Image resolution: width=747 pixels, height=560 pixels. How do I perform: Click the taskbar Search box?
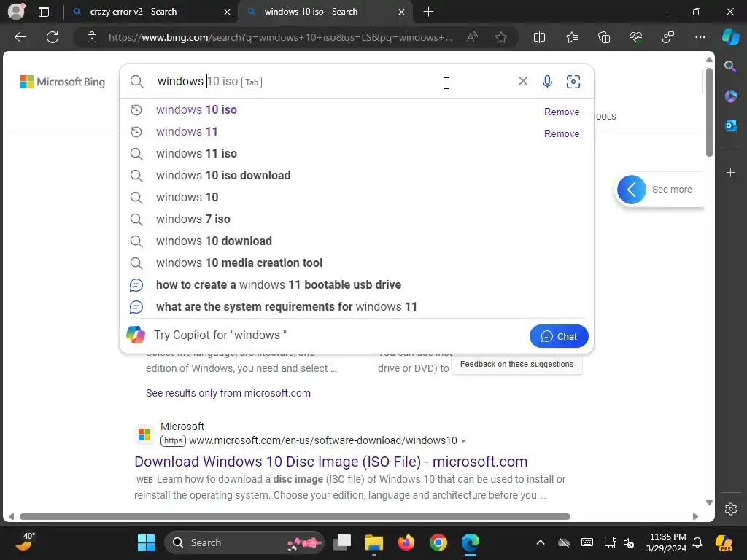coord(244,542)
